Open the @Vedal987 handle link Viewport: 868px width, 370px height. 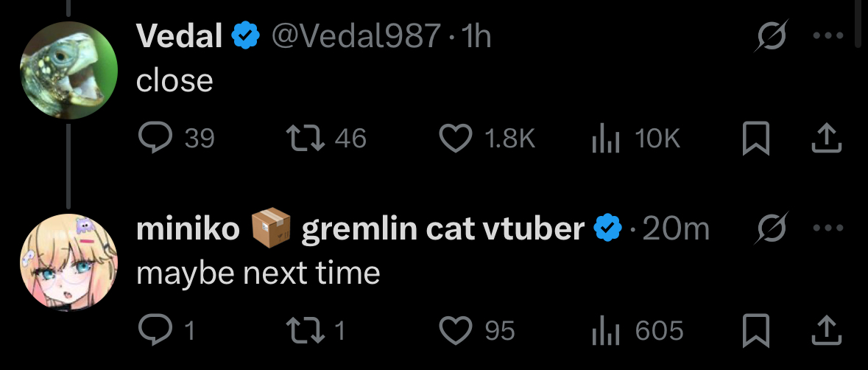(358, 37)
